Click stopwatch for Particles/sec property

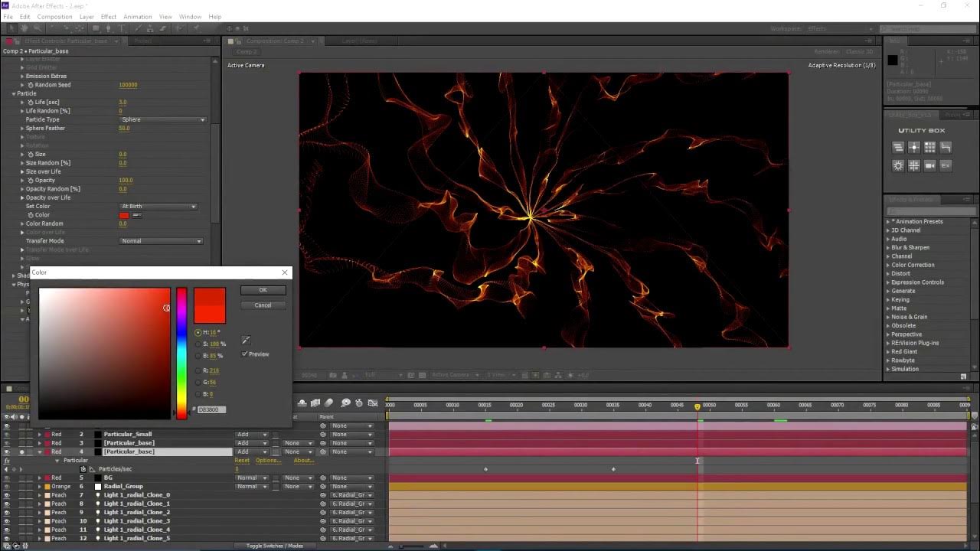(x=83, y=469)
